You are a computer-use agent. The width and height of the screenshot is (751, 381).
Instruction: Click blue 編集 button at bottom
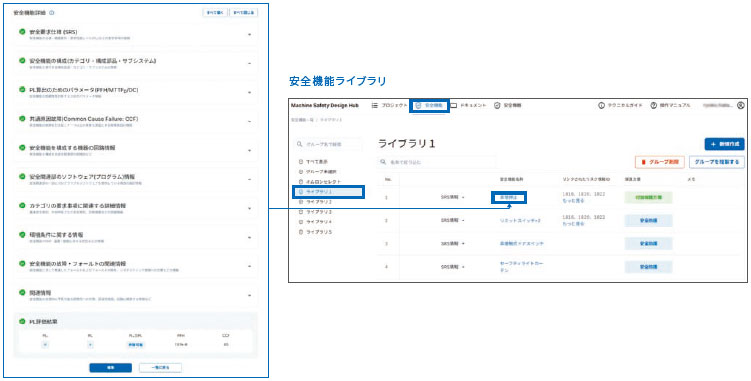pos(111,368)
